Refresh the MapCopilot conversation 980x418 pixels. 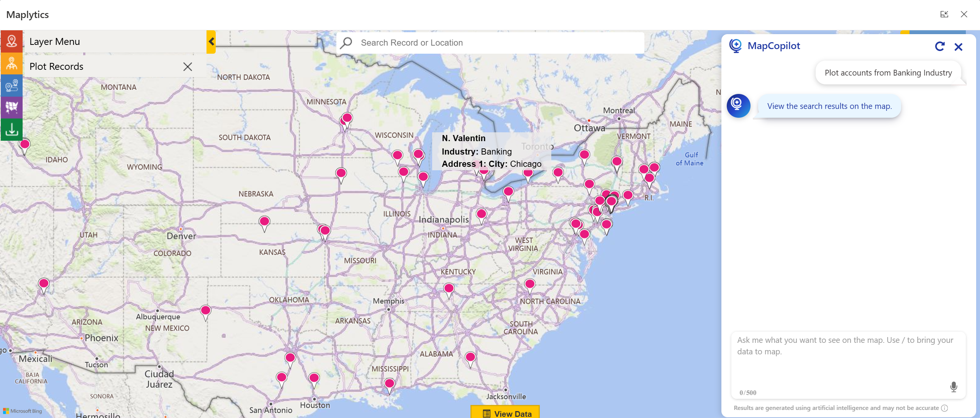[x=940, y=46]
